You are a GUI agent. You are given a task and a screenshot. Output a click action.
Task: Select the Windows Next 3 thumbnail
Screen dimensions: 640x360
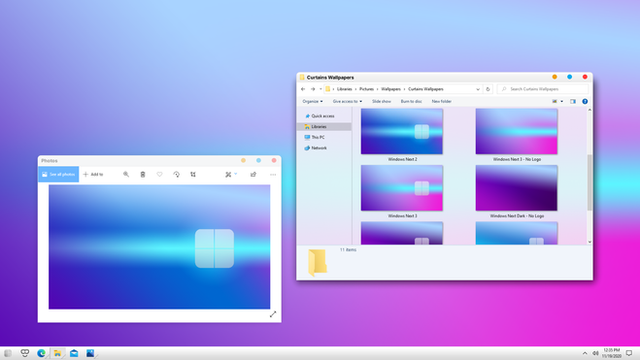coord(402,188)
